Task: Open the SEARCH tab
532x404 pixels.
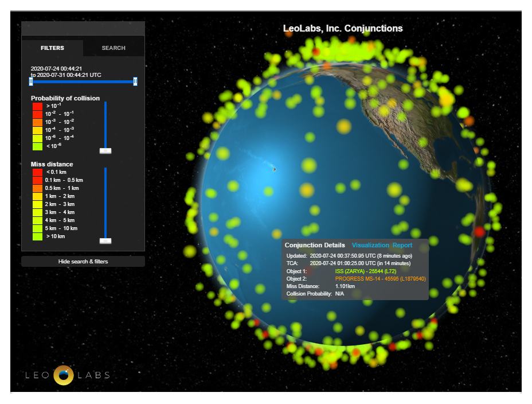Action: pos(114,48)
